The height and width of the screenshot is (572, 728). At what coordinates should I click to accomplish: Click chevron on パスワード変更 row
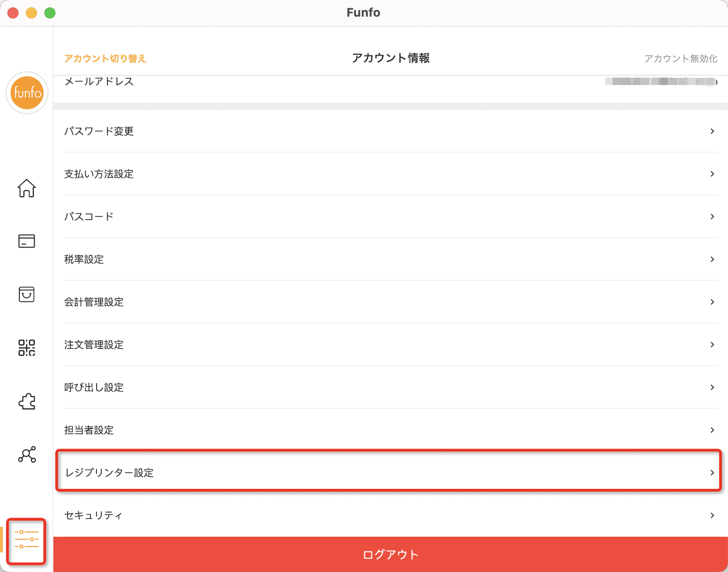click(x=712, y=131)
